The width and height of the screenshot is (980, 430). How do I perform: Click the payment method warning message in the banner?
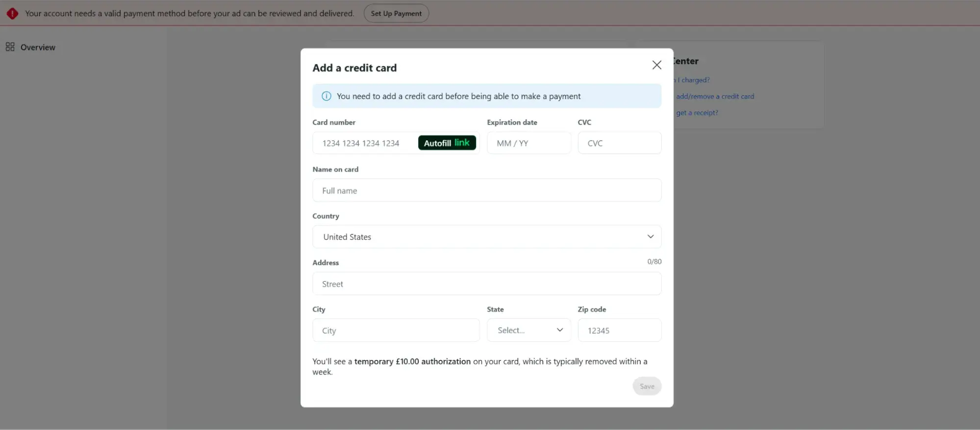[189, 13]
